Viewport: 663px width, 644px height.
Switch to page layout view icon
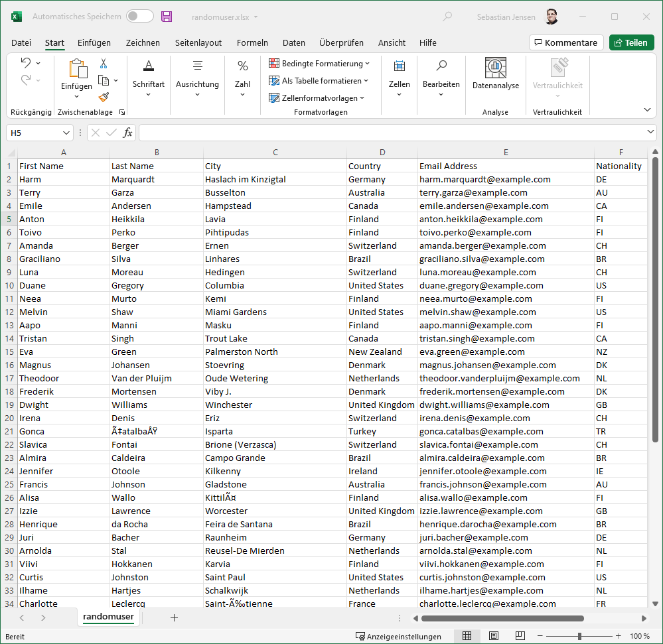click(x=493, y=636)
